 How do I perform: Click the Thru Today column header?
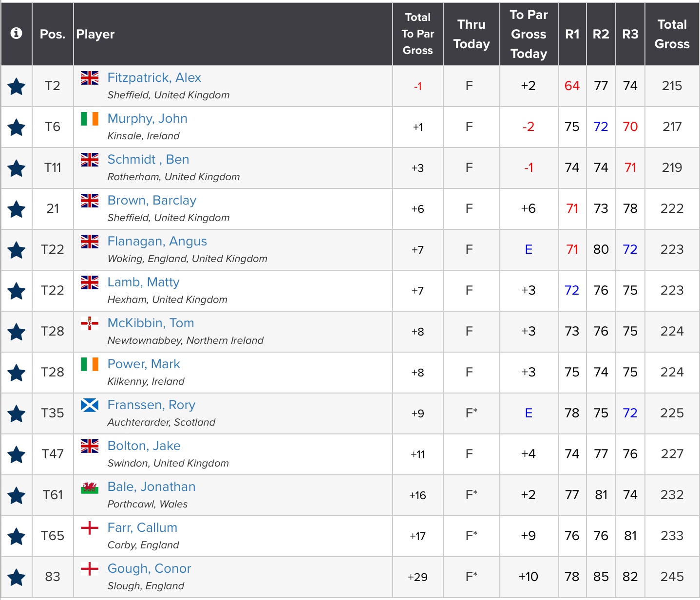[471, 34]
